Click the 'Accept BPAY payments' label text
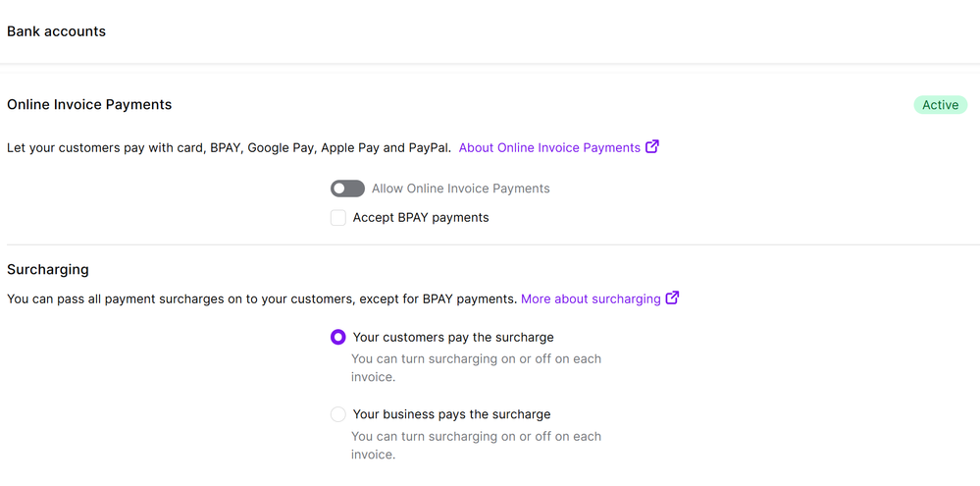The image size is (980, 486). 421,218
